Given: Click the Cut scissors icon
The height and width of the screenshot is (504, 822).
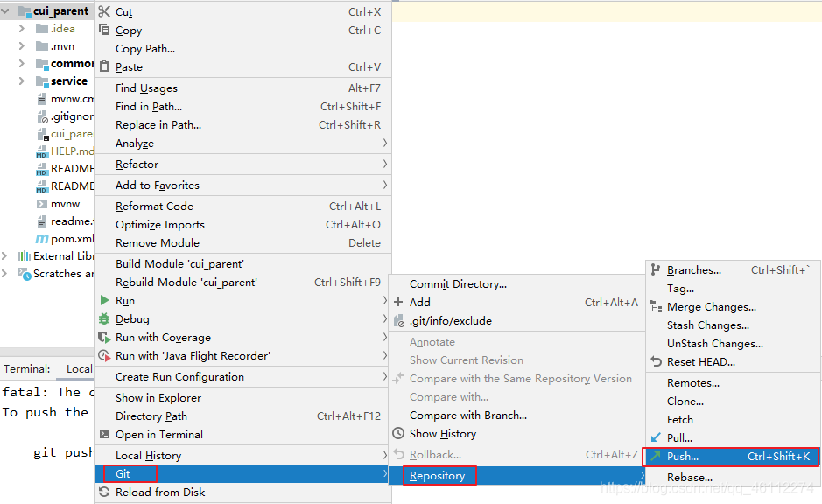Looking at the screenshot, I should (104, 11).
